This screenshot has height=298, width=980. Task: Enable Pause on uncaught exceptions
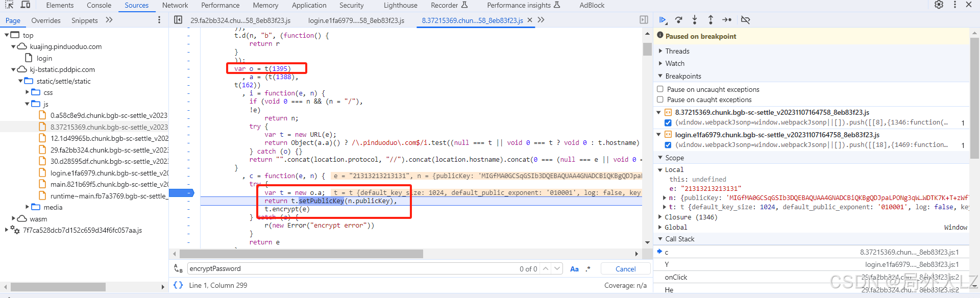[x=660, y=89]
